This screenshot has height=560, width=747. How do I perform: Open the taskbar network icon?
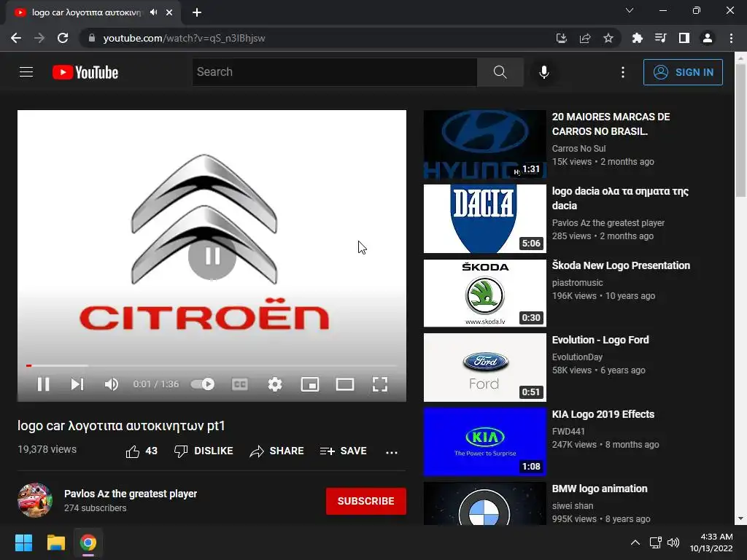[656, 542]
